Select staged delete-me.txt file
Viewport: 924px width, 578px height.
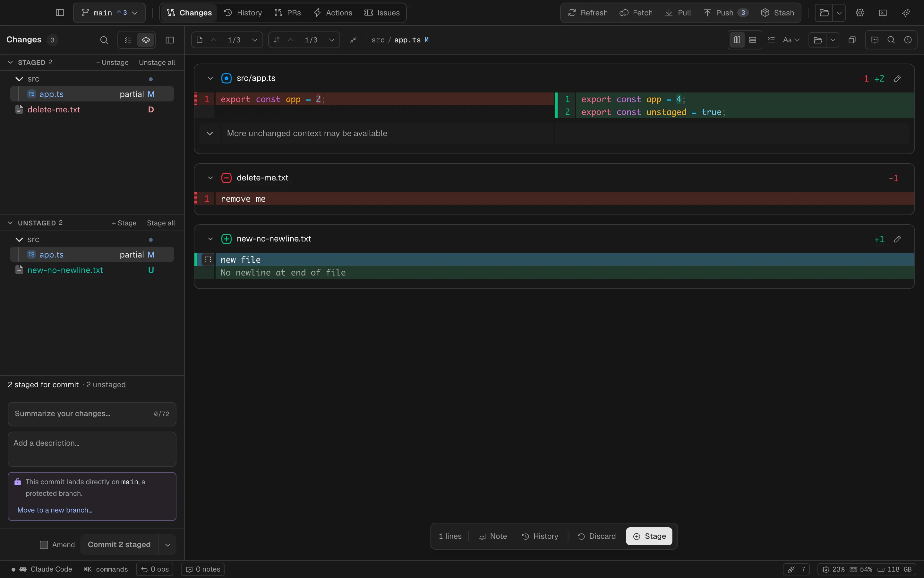(92, 109)
